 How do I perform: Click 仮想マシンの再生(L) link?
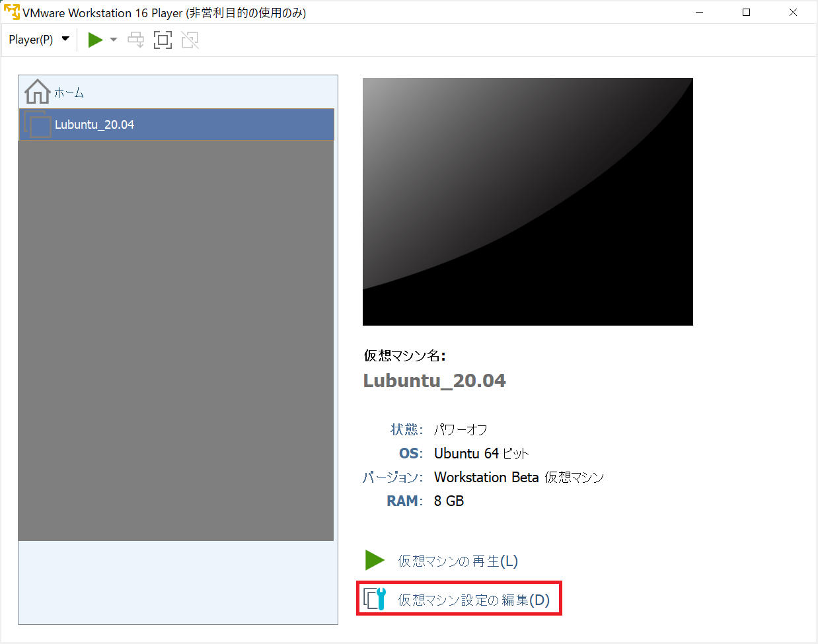coord(458,561)
